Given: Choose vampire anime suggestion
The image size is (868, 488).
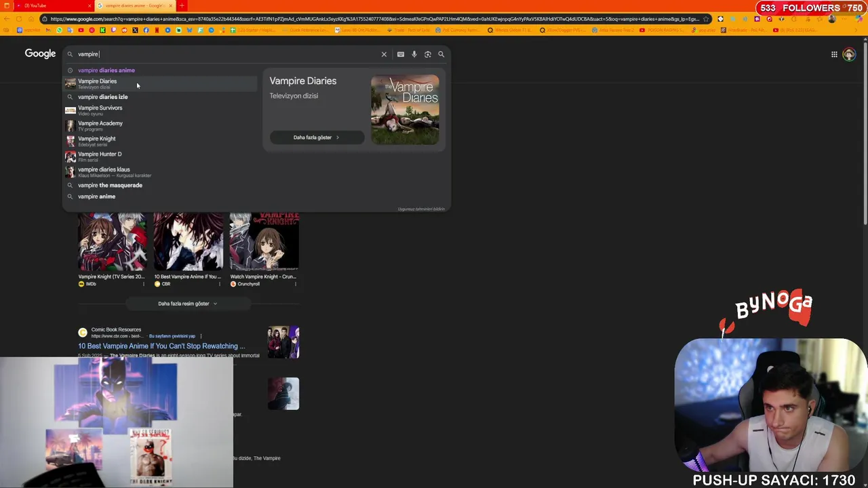Looking at the screenshot, I should point(160,197).
